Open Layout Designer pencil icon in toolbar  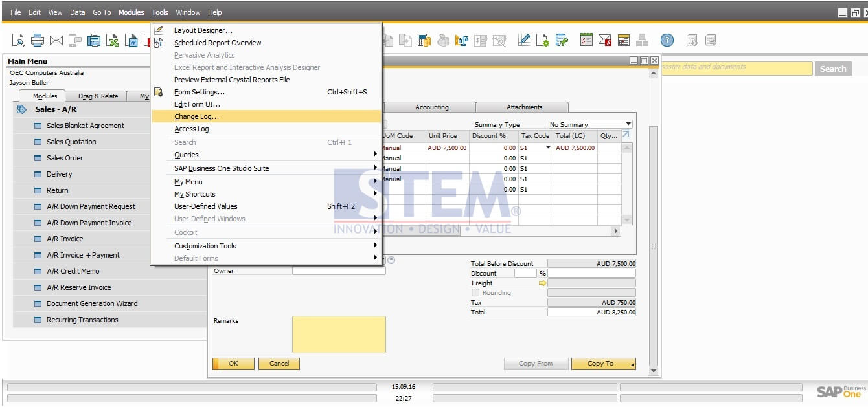(x=524, y=40)
